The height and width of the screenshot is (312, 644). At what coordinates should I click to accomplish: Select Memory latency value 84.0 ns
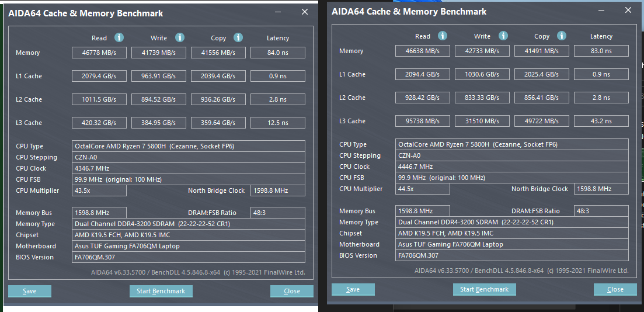(278, 53)
